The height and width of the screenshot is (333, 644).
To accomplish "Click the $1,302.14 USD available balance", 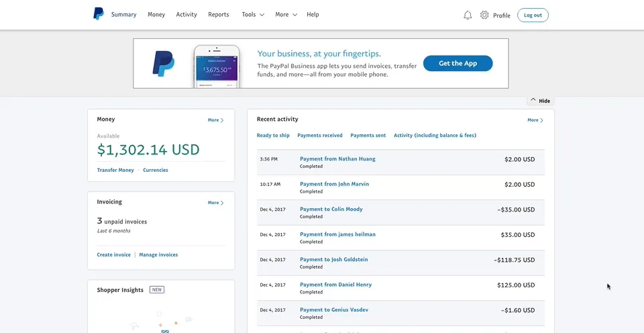I will coord(148,150).
